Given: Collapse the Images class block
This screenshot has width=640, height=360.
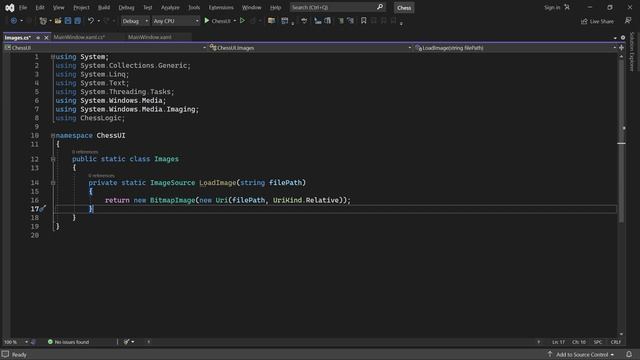Looking at the screenshot, I should click(x=53, y=159).
